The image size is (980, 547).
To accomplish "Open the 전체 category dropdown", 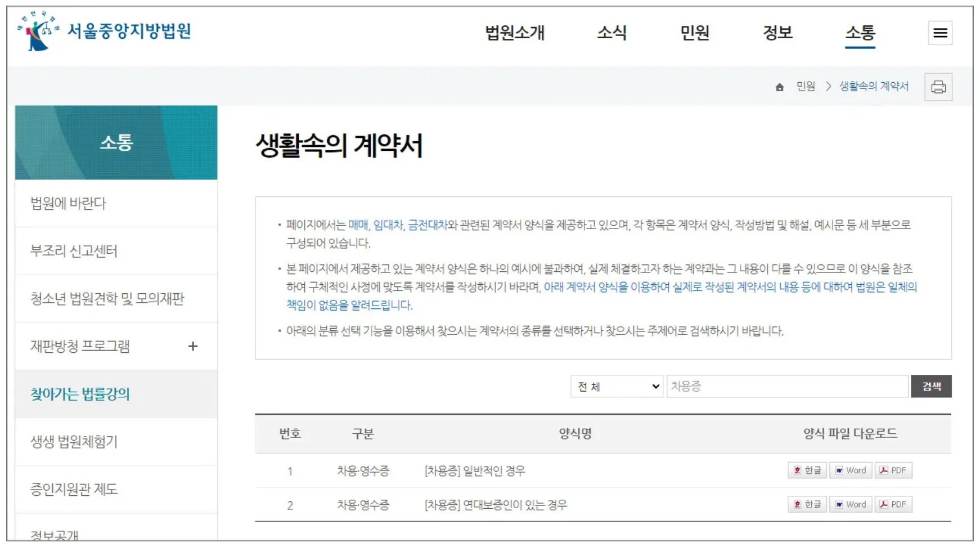I will (x=617, y=386).
